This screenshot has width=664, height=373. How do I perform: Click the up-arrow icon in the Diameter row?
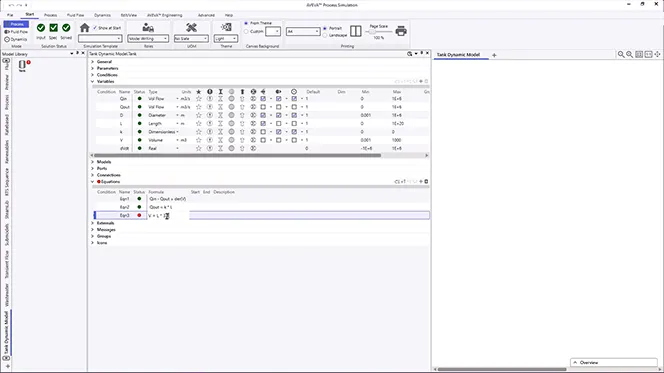click(242, 115)
